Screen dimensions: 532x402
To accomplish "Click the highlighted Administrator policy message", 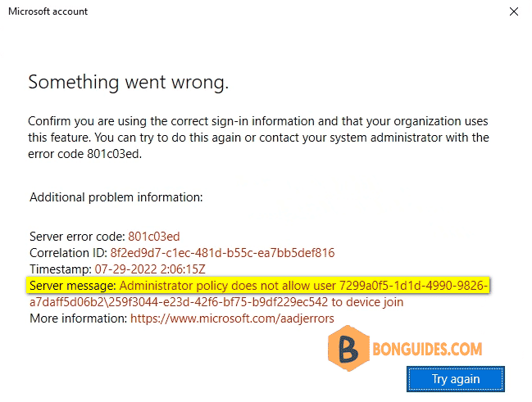I will pos(258,286).
